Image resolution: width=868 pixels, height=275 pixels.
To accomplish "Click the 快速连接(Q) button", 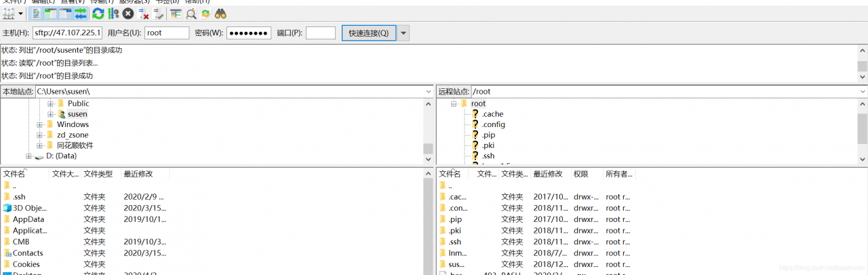I will [x=369, y=33].
